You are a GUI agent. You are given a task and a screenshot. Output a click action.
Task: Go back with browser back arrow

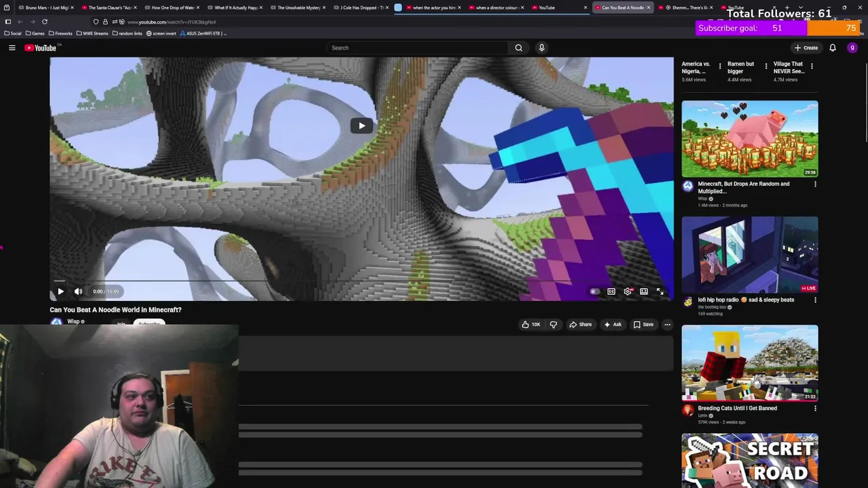point(20,22)
